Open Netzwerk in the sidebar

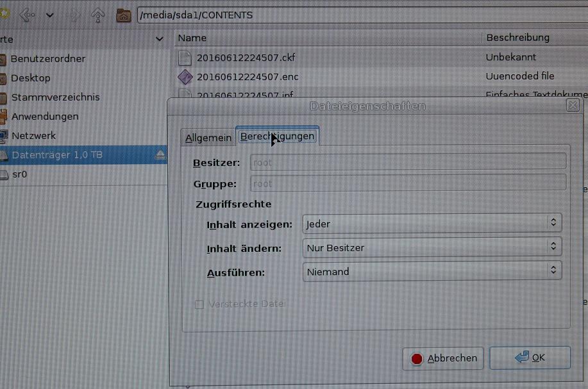tap(33, 136)
